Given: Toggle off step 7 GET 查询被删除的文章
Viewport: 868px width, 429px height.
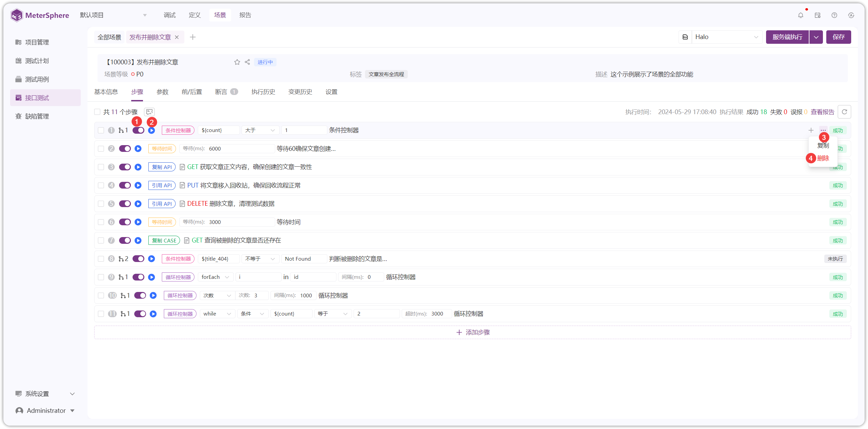Looking at the screenshot, I should click(x=125, y=240).
